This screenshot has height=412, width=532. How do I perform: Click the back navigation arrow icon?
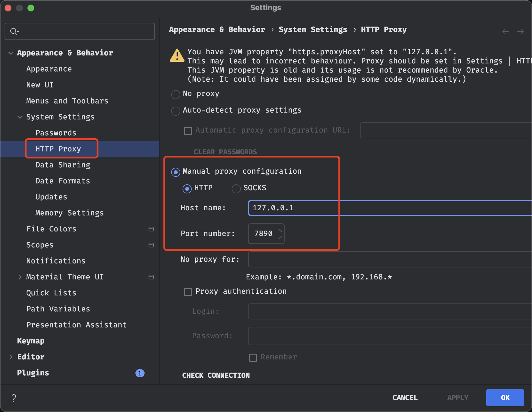pos(506,31)
